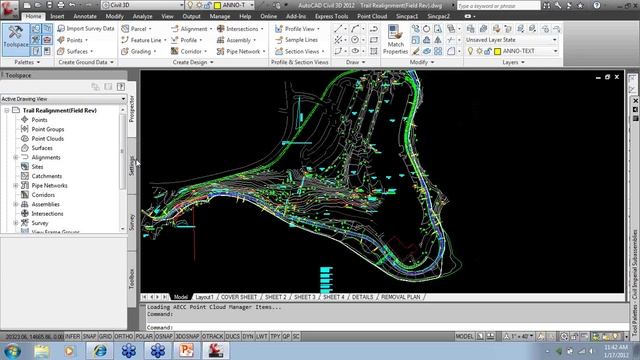
Task: Expand the Create Design panel
Action: 193,62
